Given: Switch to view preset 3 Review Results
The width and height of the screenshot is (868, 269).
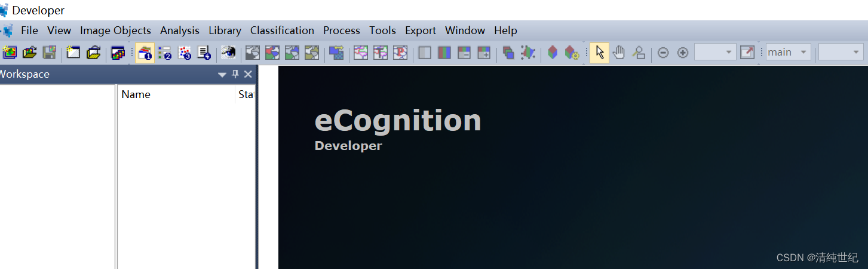Looking at the screenshot, I should click(185, 53).
